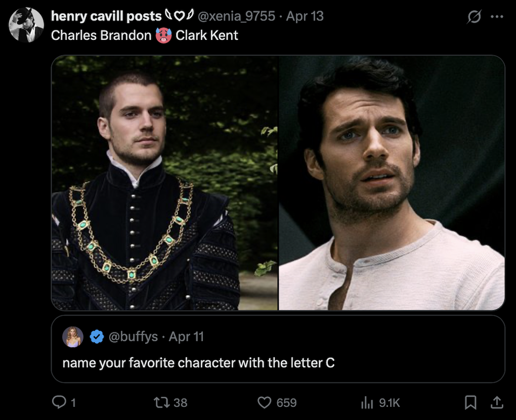
Task: Click the blue verified badge
Action: coord(97,337)
